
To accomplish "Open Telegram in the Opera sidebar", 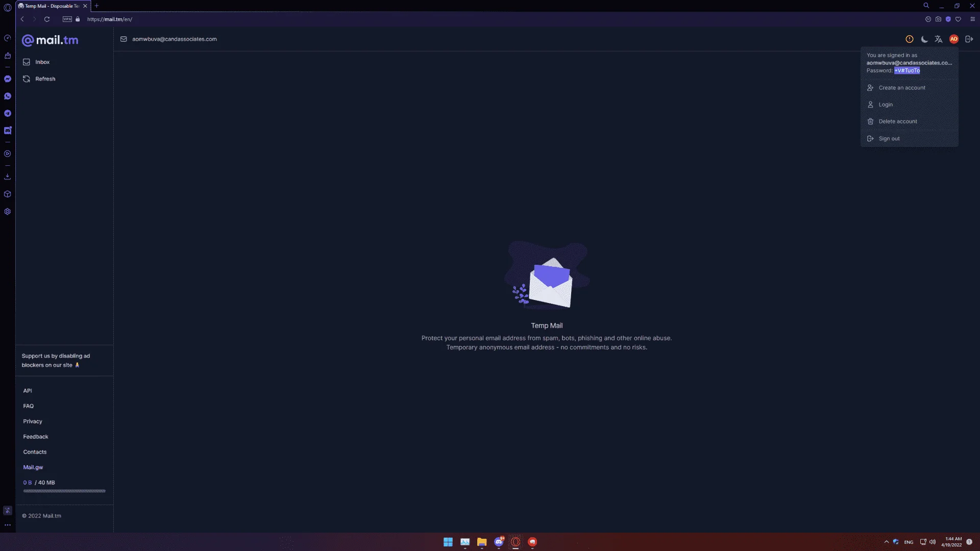I will pos(8,113).
